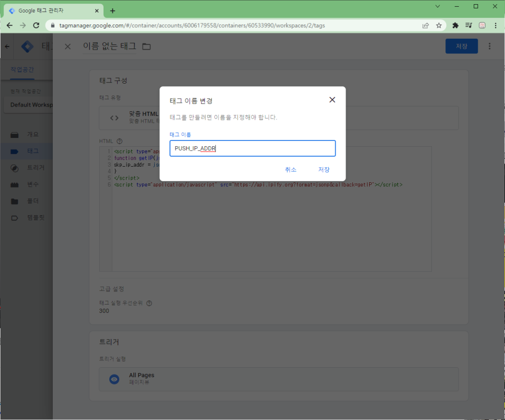
Task: Click the custom HTML tag type icon
Action: [114, 118]
